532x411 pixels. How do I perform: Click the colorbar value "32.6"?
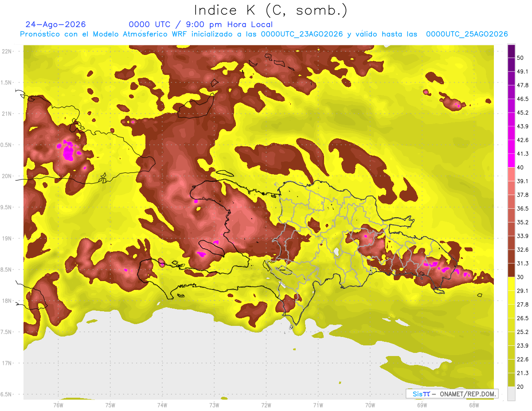(523, 250)
